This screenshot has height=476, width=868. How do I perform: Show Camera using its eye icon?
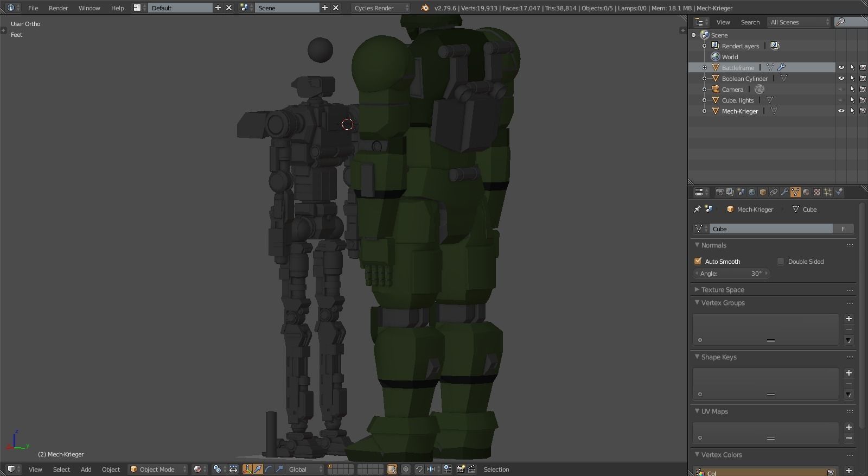pyautogui.click(x=841, y=89)
